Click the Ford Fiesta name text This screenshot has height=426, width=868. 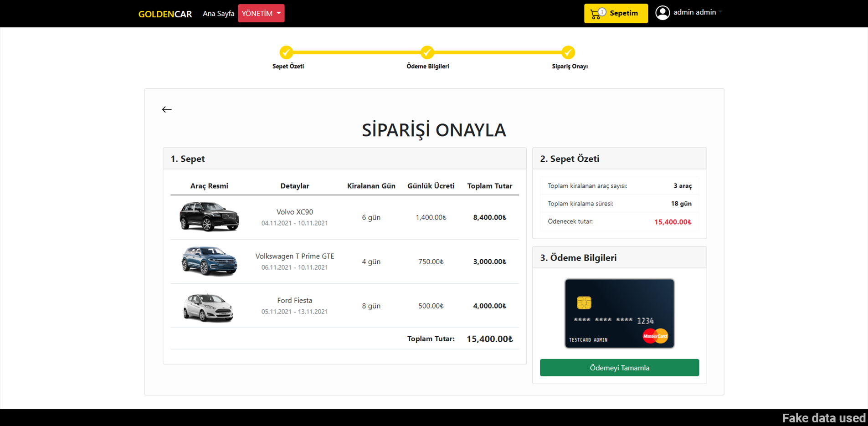295,300
